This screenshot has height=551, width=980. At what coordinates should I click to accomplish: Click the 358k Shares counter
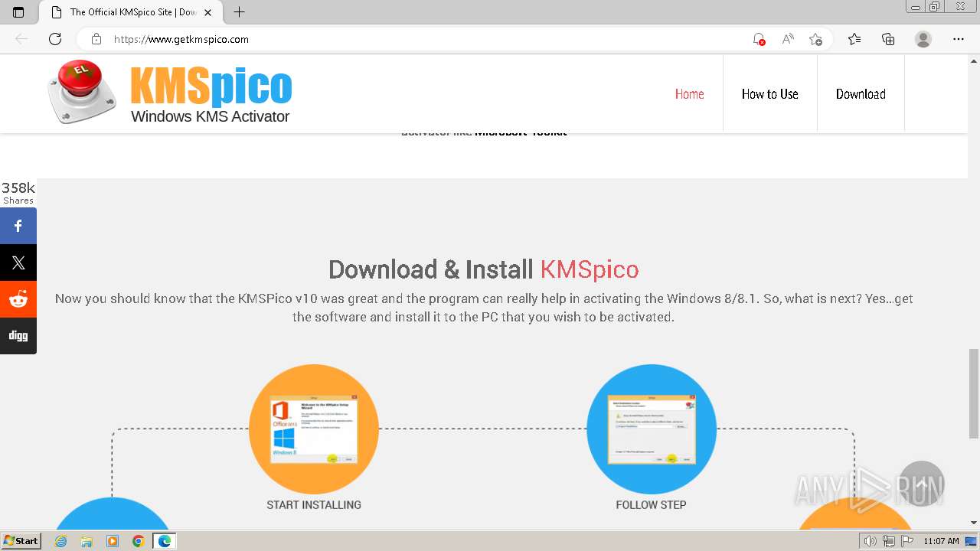(18, 193)
